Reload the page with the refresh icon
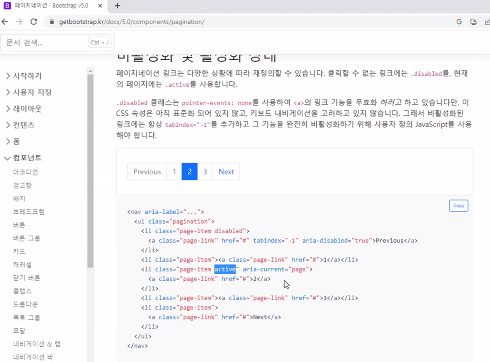490x362 pixels. click(34, 22)
